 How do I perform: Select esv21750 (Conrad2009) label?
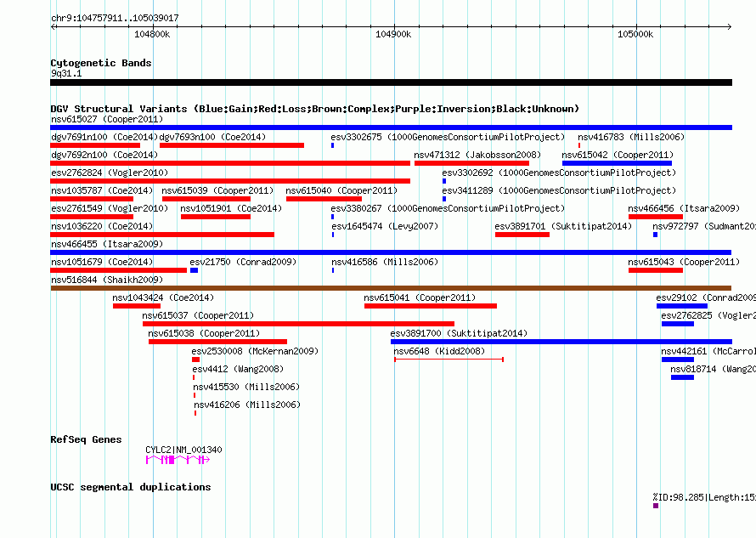tap(243, 262)
